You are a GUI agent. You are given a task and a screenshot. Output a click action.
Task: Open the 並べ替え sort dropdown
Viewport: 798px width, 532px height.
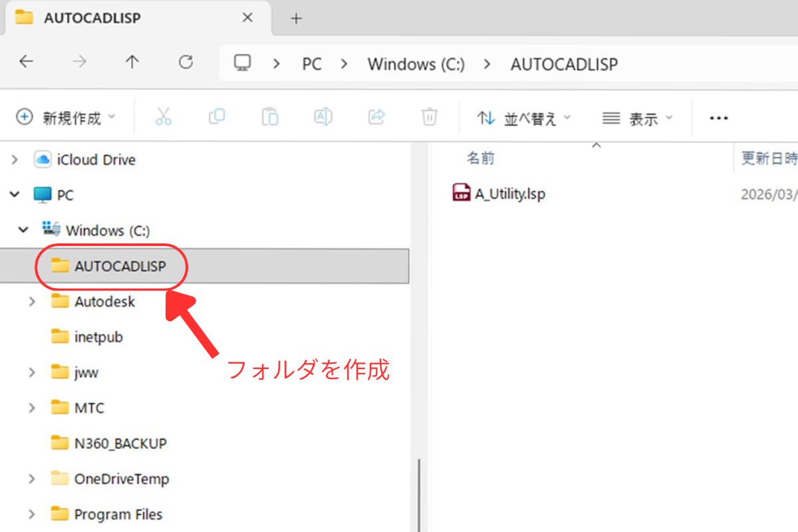524,118
